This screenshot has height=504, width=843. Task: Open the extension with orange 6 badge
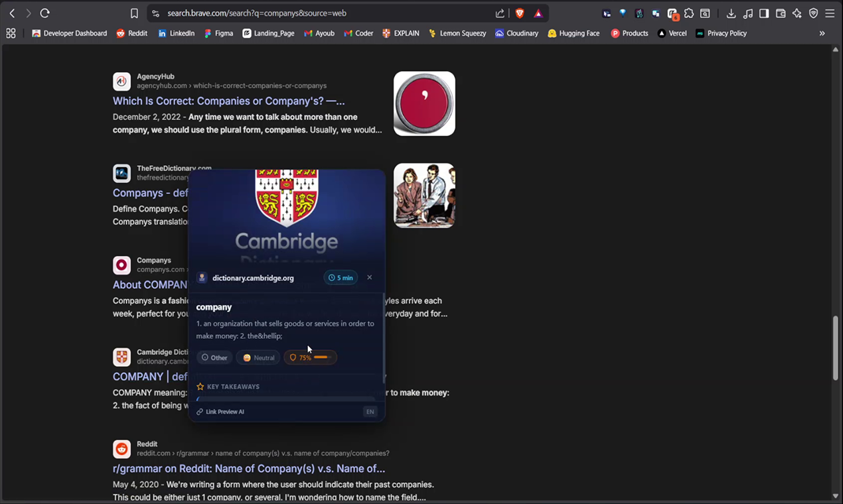point(672,13)
